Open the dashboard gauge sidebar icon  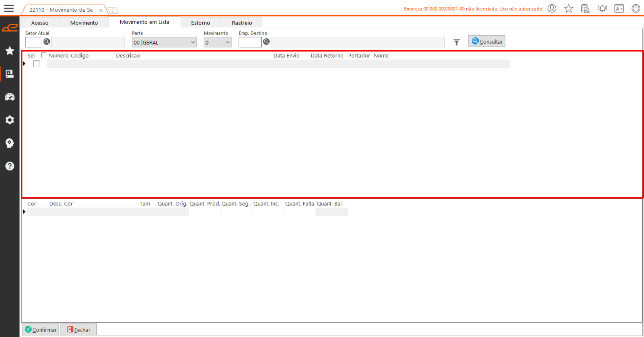[x=10, y=97]
